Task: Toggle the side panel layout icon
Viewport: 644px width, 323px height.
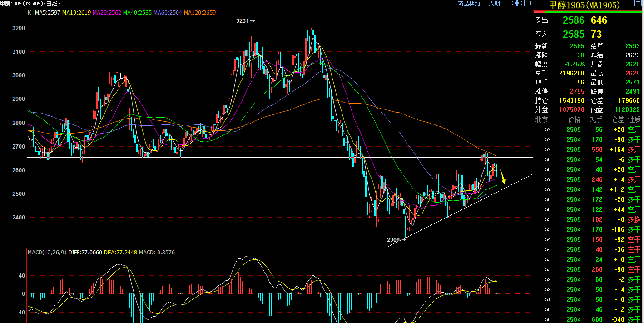Action: (x=528, y=3)
